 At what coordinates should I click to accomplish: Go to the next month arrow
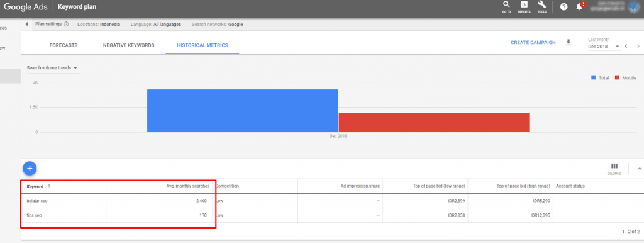coord(638,47)
